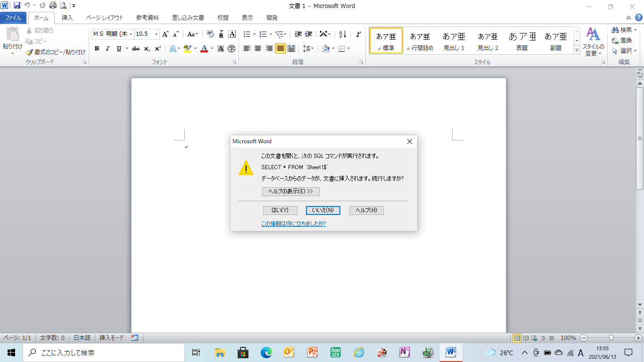Switch to the 校閲 tab
The height and width of the screenshot is (362, 644).
223,18
